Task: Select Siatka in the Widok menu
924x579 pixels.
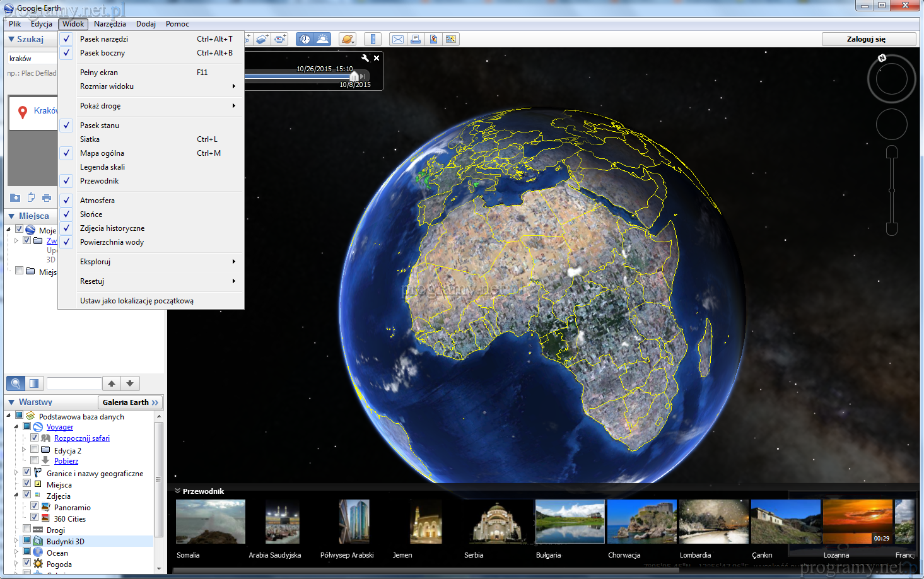Action: pyautogui.click(x=90, y=139)
